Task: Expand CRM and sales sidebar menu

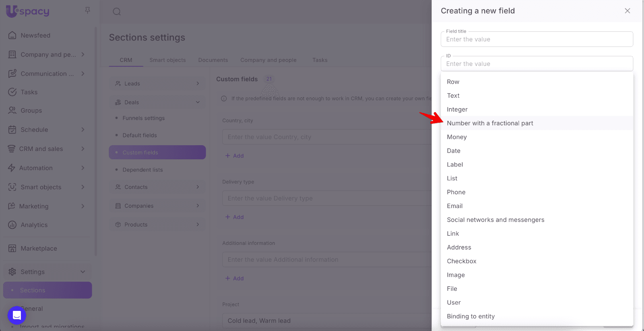Action: click(x=83, y=149)
